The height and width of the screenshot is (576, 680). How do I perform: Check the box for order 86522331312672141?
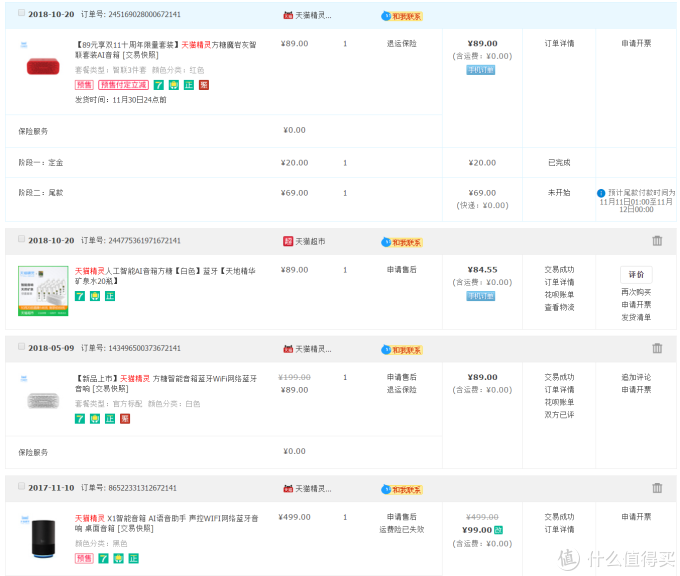pos(21,486)
